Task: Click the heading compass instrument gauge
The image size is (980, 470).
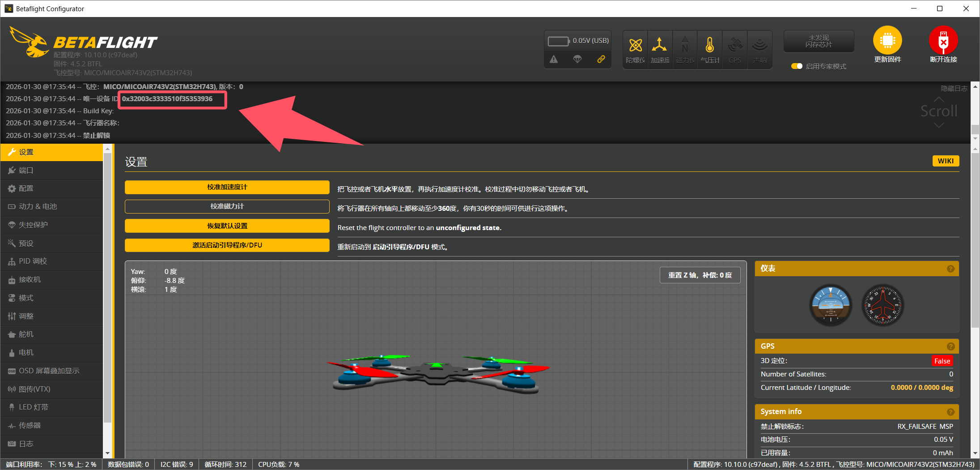Action: pos(882,305)
